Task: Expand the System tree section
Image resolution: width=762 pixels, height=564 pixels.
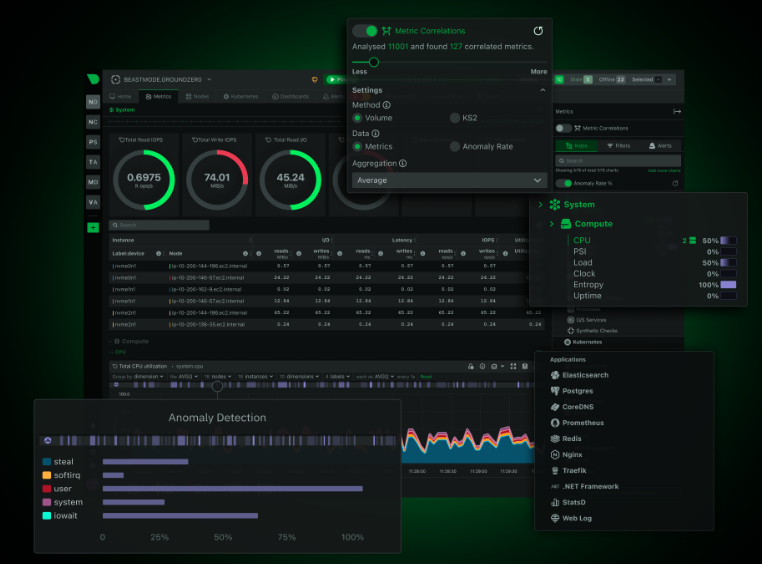Action: 540,205
